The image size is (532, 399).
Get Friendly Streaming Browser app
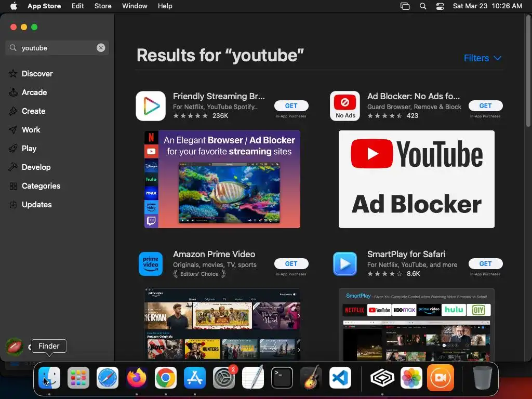click(291, 106)
